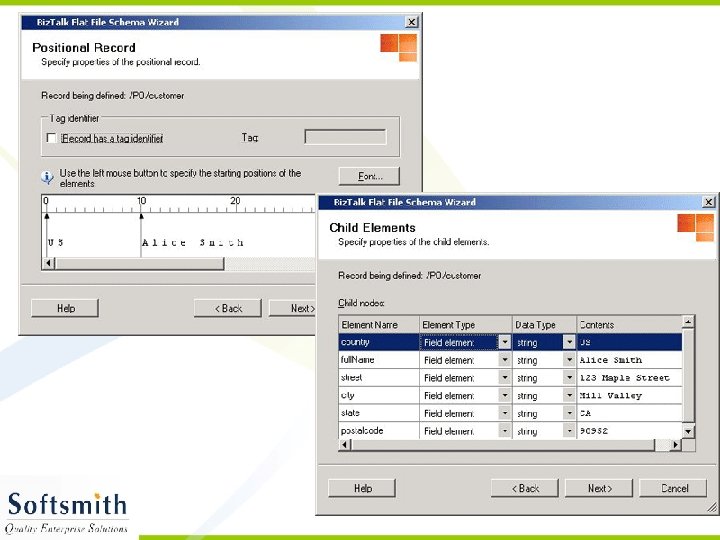Image resolution: width=720 pixels, height=540 pixels.
Task: Click Back in the Positional Record window
Action: [228, 308]
